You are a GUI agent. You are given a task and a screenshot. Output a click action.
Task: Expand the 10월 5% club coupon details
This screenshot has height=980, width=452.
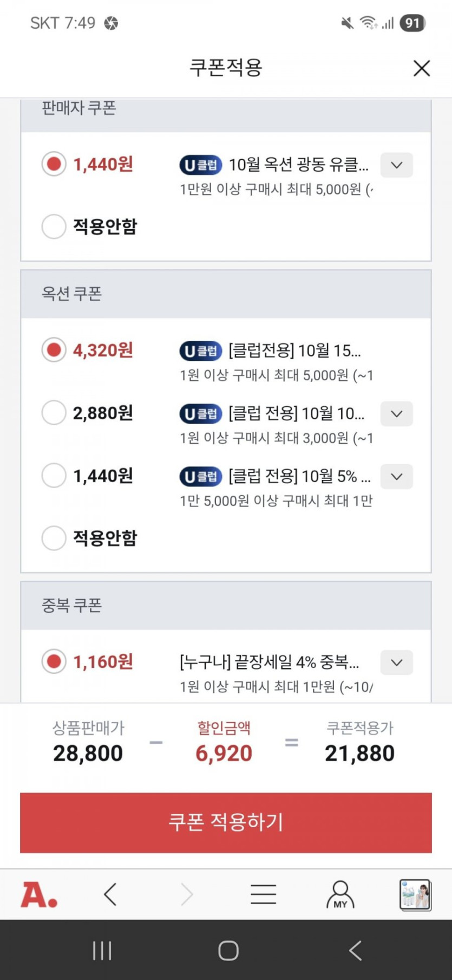pyautogui.click(x=396, y=477)
